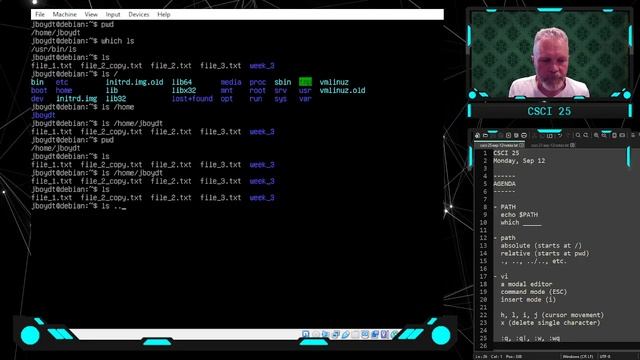Click the 'a modal editor' note line

pyautogui.click(x=527, y=284)
